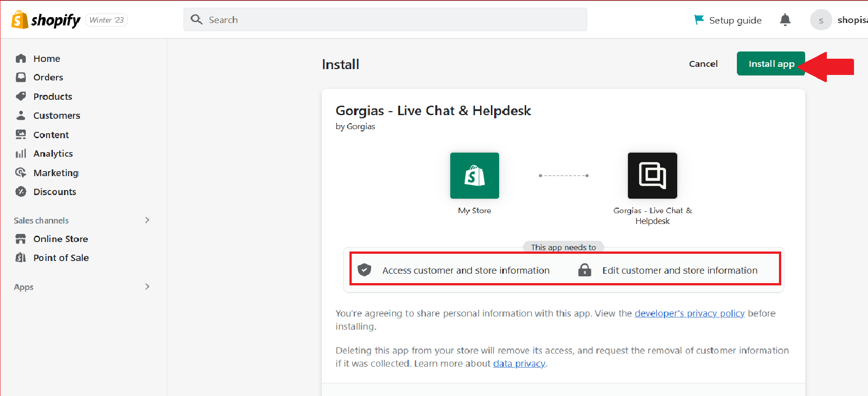
Task: Click the green My Store Shopify icon
Action: click(x=475, y=176)
